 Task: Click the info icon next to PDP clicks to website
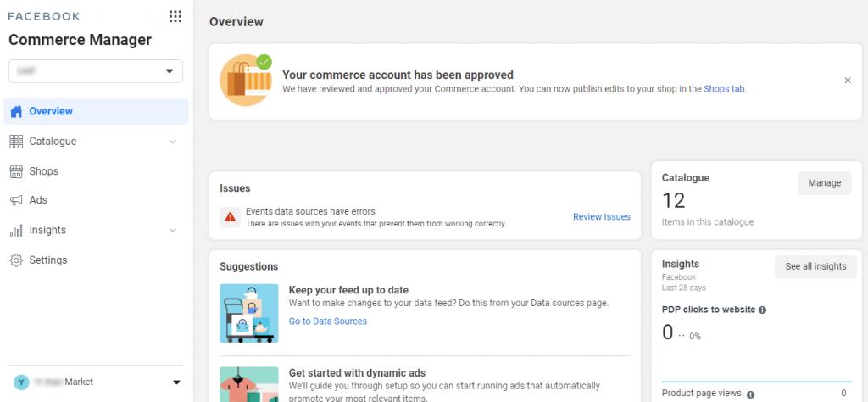[x=762, y=310]
